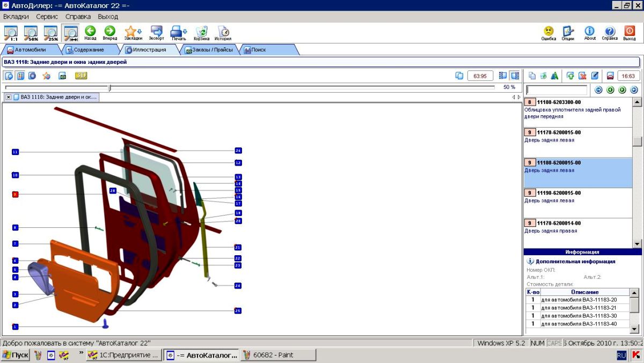Switch to the Содержание tab

pyautogui.click(x=89, y=49)
